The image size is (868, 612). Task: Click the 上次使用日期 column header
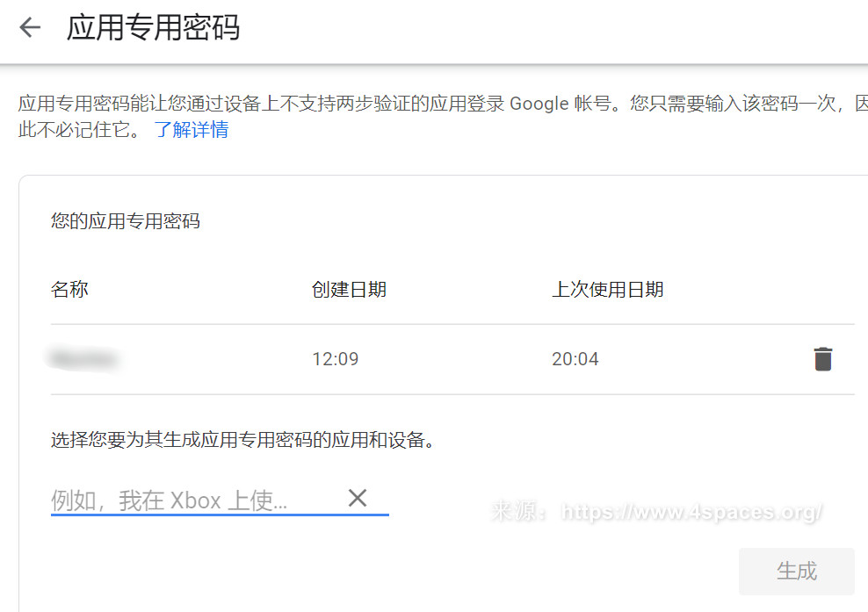tap(607, 290)
